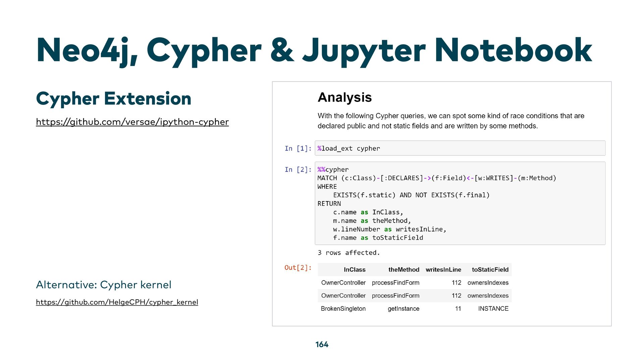Click the INSTANCE field cell
The height and width of the screenshot is (362, 644).
point(493,309)
